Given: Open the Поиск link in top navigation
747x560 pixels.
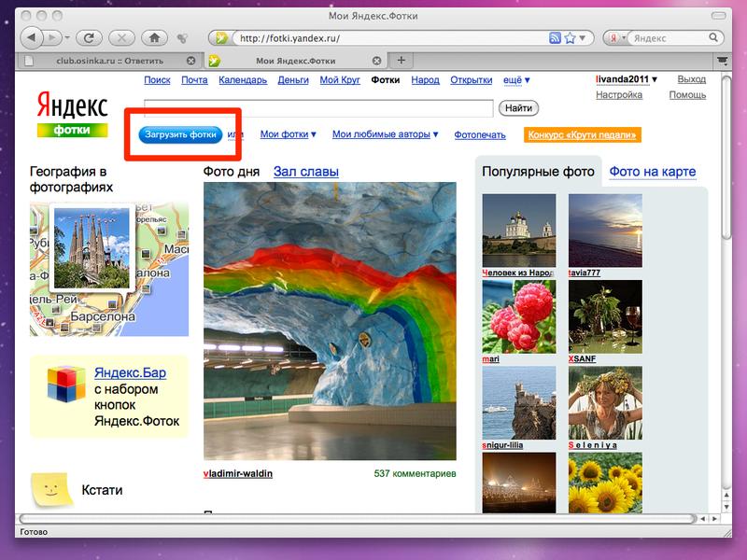Looking at the screenshot, I should pos(157,80).
